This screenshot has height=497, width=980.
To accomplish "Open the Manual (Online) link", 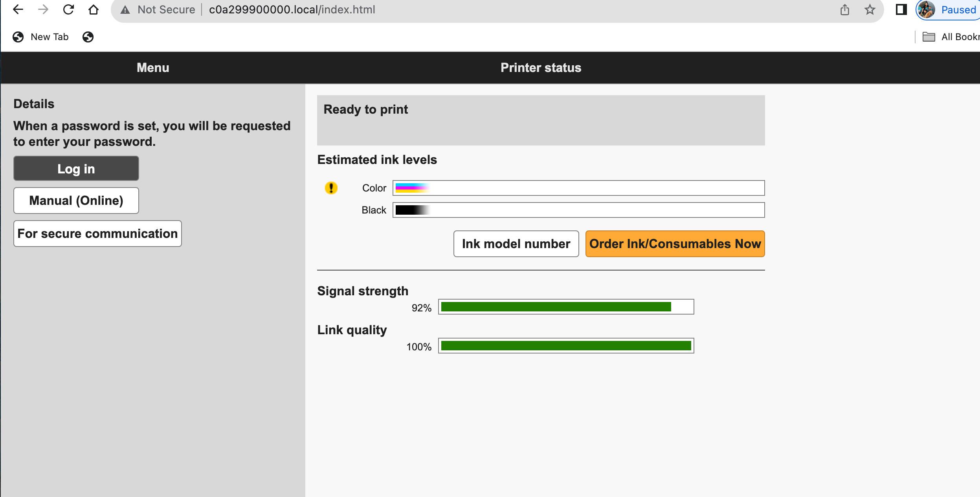I will click(76, 201).
